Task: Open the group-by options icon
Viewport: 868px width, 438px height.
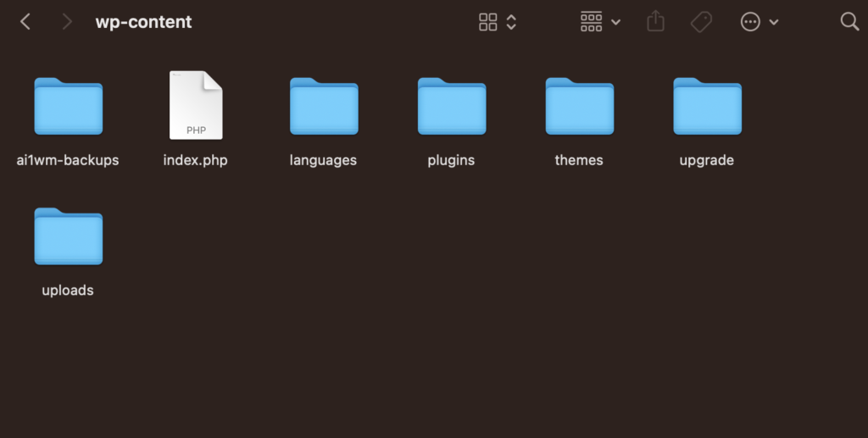Action: click(x=591, y=22)
